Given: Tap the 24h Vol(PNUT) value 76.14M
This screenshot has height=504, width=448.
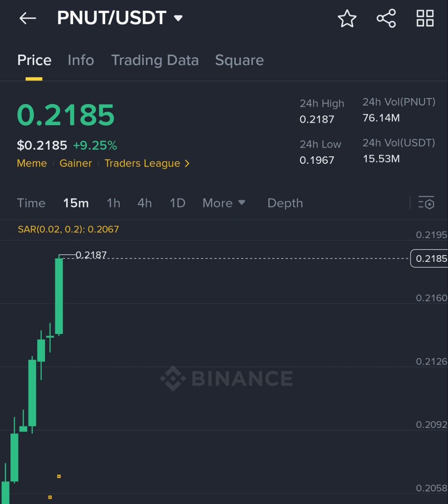Looking at the screenshot, I should pos(381,118).
